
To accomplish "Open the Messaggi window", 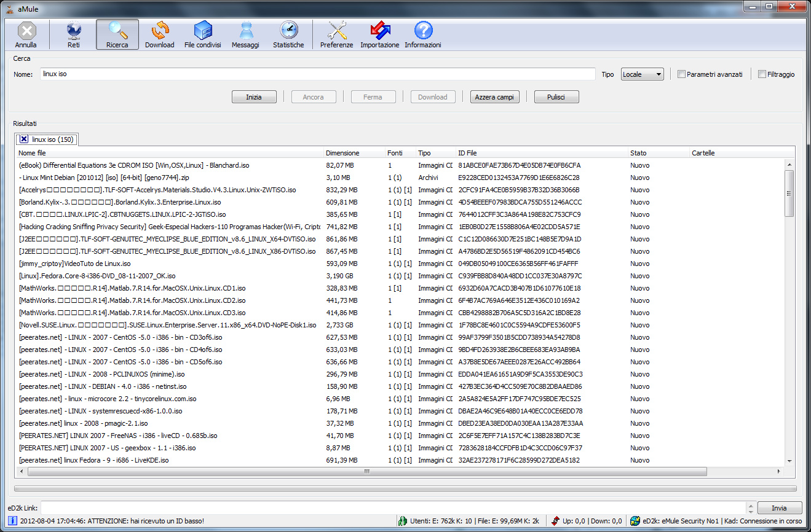I will pyautogui.click(x=245, y=34).
